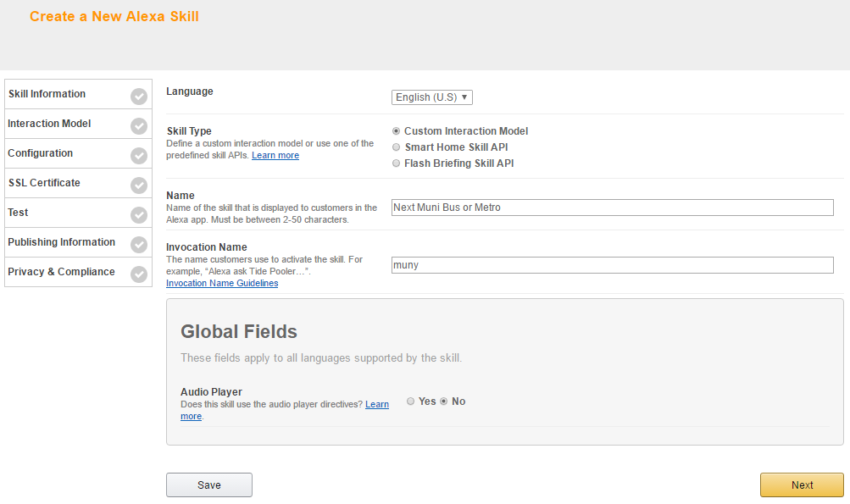Click the Language label

(190, 91)
